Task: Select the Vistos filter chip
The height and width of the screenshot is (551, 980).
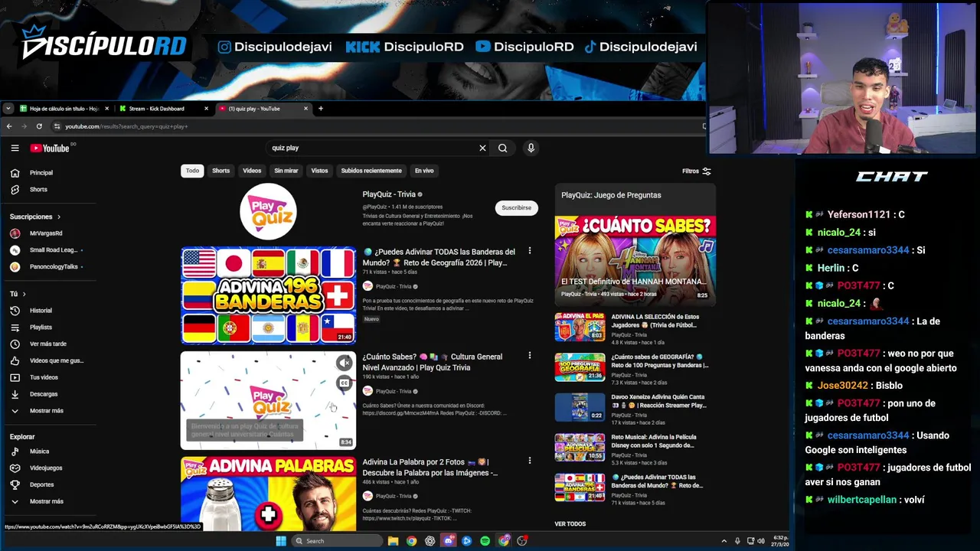Action: point(319,171)
